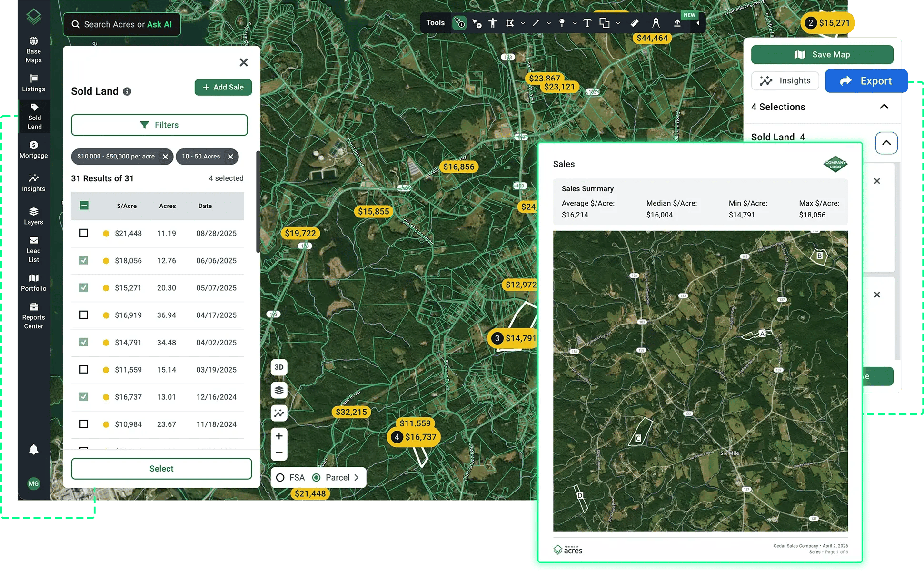The height and width of the screenshot is (571, 924).
Task: Click the Select button
Action: click(x=161, y=469)
